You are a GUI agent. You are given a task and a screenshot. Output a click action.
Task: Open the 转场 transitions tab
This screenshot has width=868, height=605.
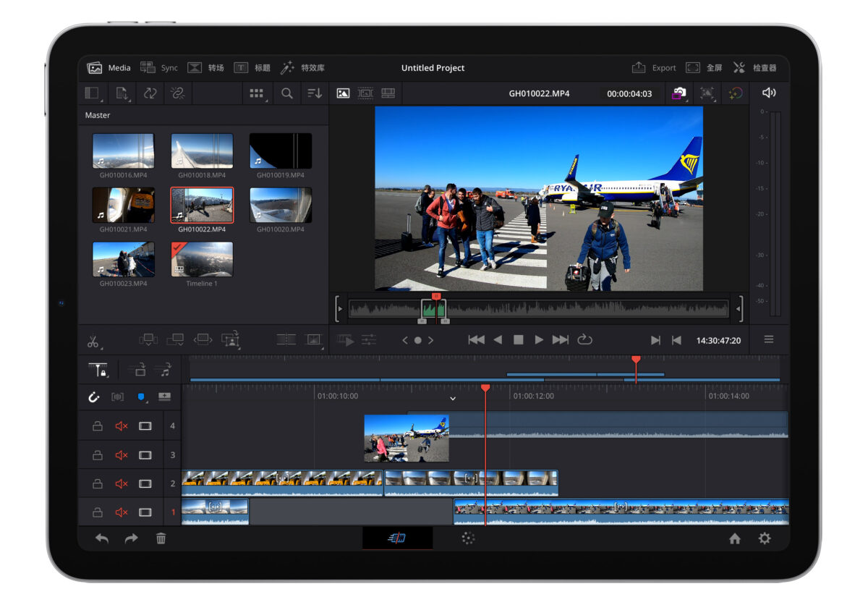(205, 68)
